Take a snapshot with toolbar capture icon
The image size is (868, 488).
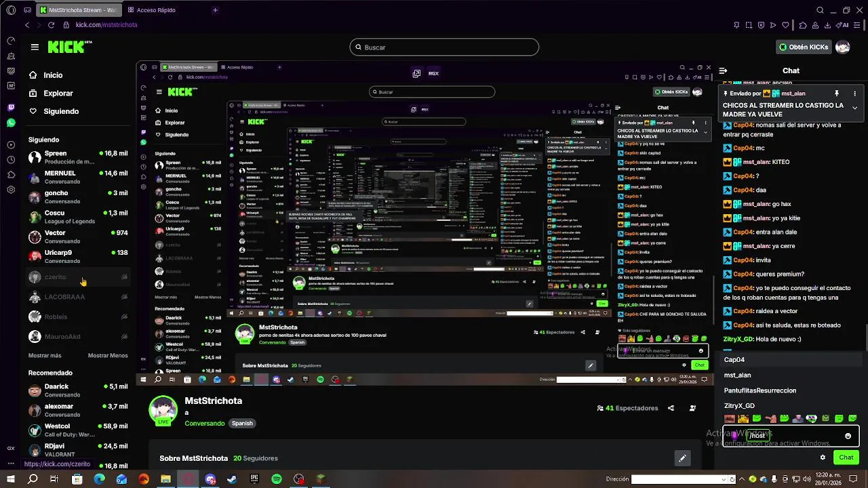point(749,25)
